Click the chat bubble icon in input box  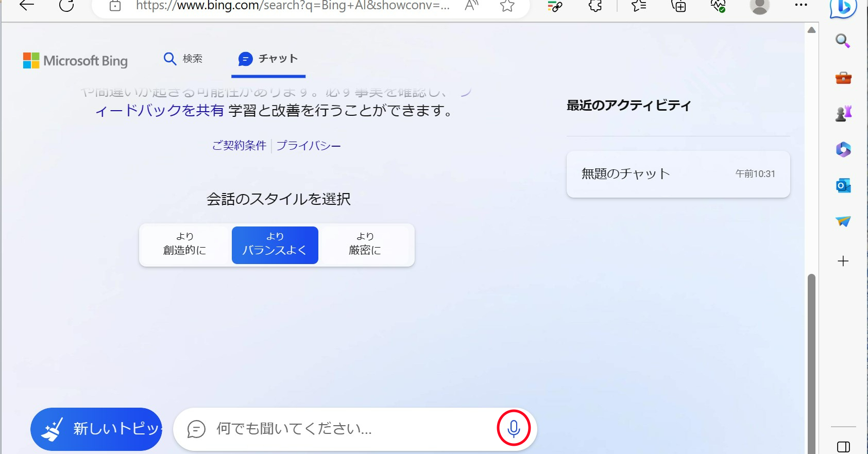[196, 429]
